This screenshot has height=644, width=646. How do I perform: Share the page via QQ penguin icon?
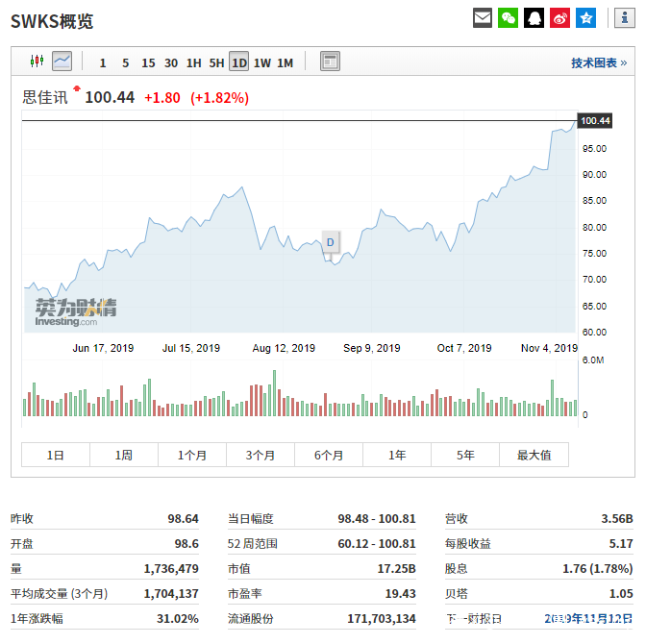[x=534, y=17]
